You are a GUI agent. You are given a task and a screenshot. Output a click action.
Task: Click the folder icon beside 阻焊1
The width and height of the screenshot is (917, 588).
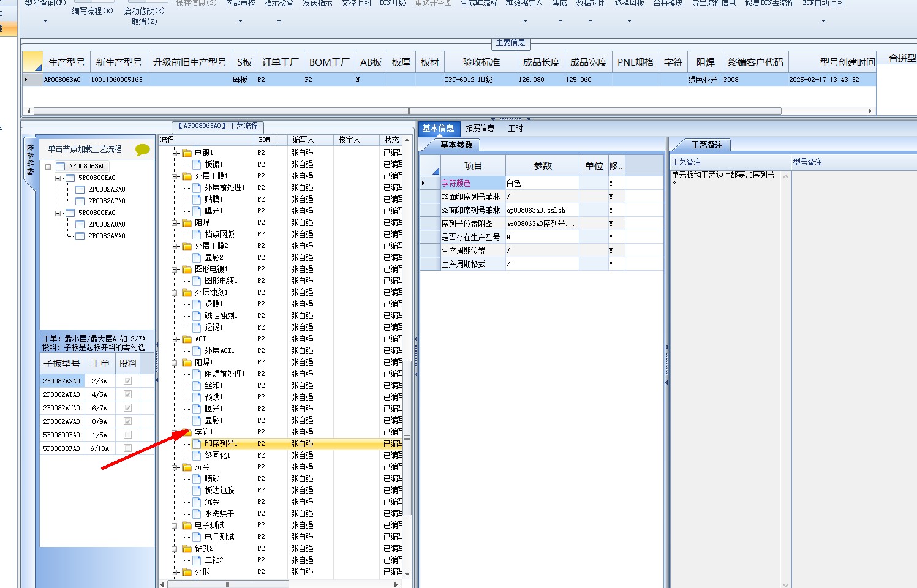click(187, 362)
